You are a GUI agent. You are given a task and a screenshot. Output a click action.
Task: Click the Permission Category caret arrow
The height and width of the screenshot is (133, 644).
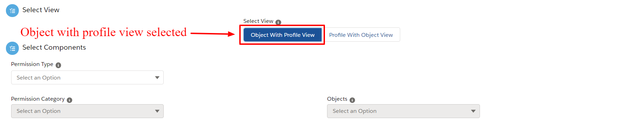coord(157,111)
